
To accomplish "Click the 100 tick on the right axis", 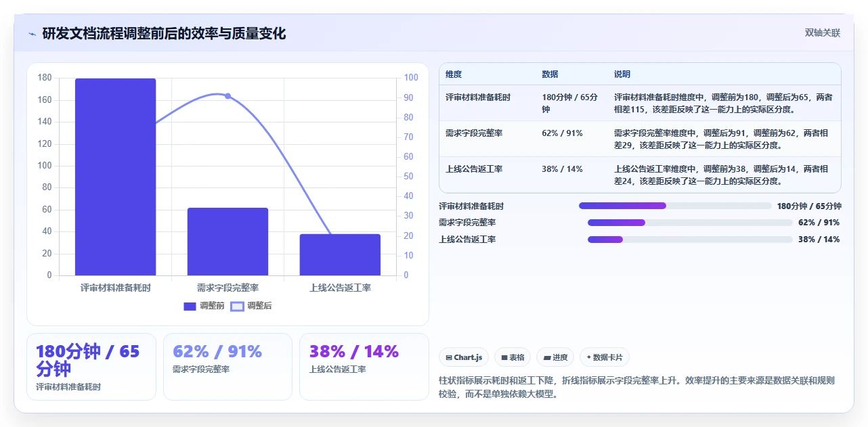I will pos(411,78).
